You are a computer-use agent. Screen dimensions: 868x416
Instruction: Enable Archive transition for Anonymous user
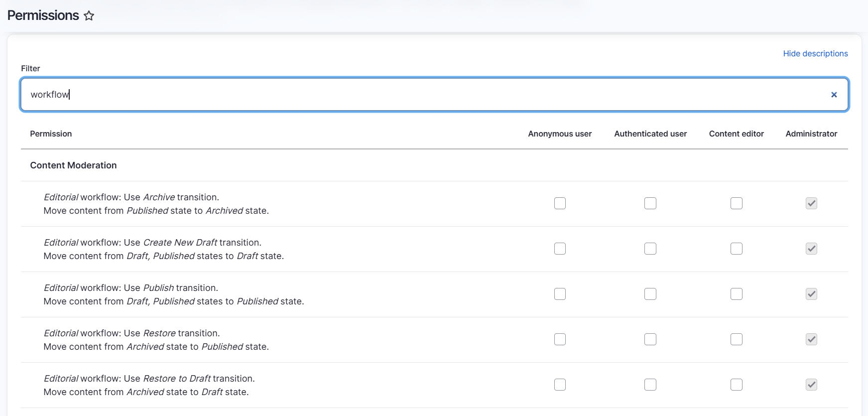[560, 203]
